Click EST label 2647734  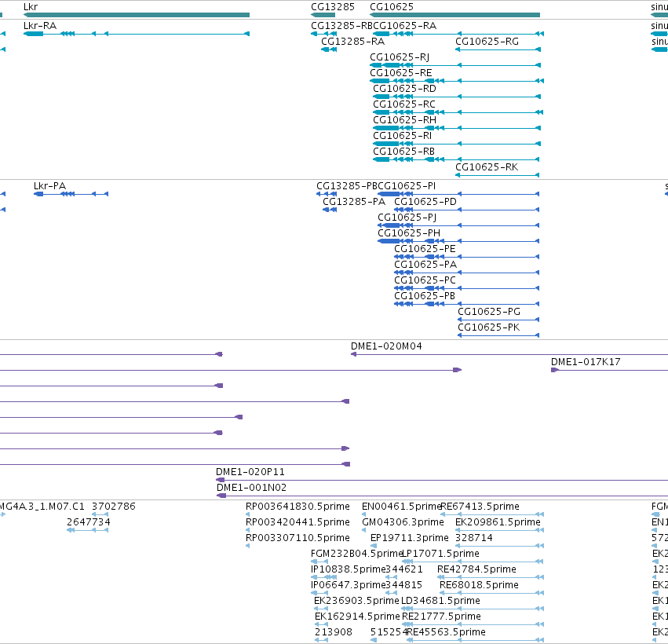click(89, 522)
